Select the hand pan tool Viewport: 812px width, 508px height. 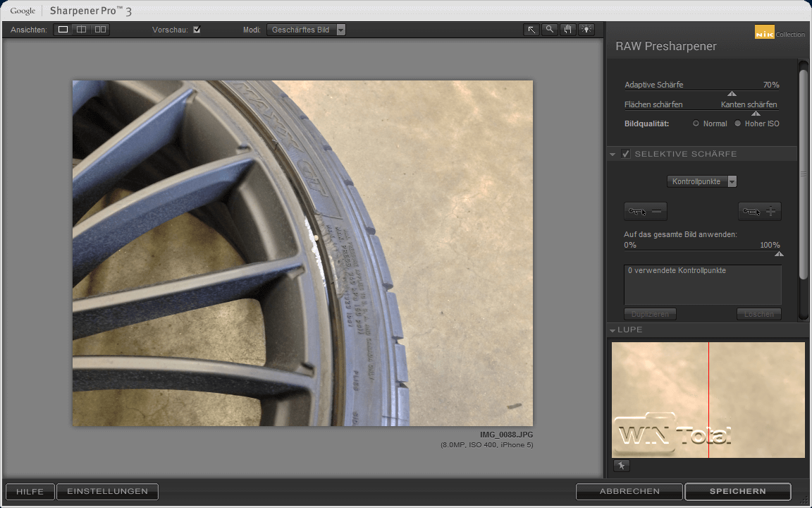pyautogui.click(x=568, y=30)
